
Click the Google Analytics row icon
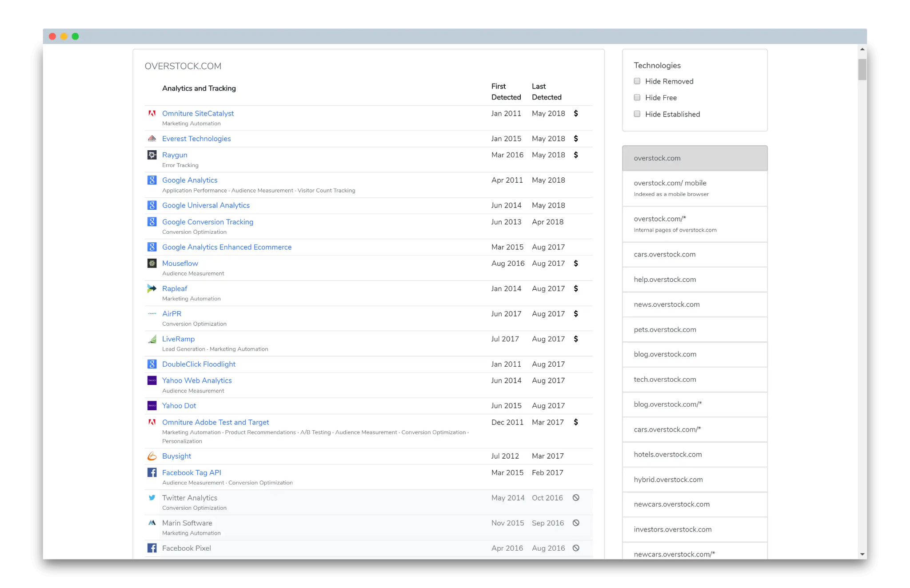click(152, 180)
